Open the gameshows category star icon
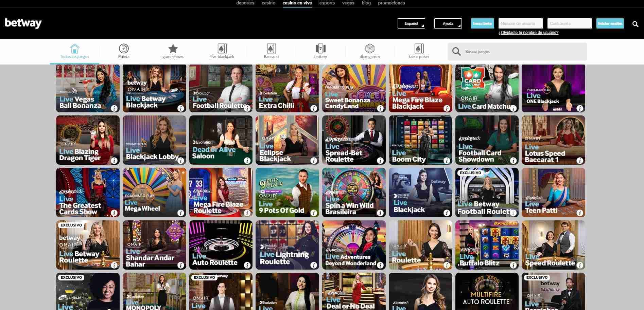Viewport: 644px width, 310px height. pos(173,47)
